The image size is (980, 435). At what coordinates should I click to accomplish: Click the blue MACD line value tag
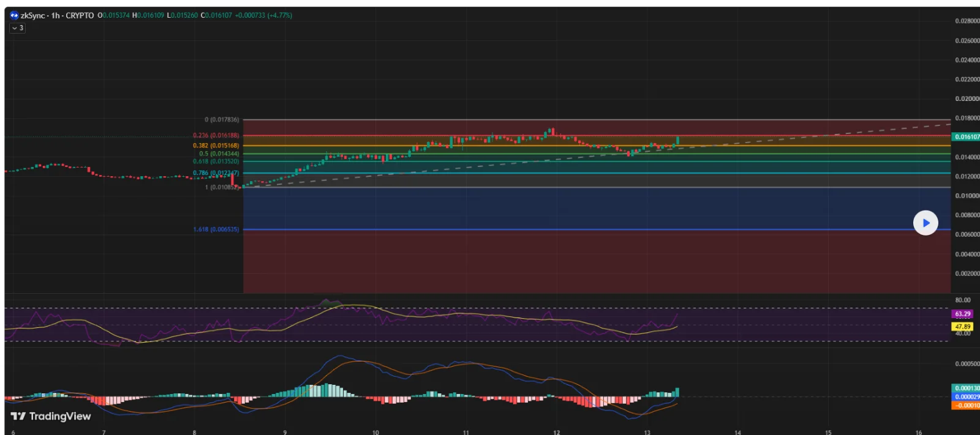(x=967, y=396)
